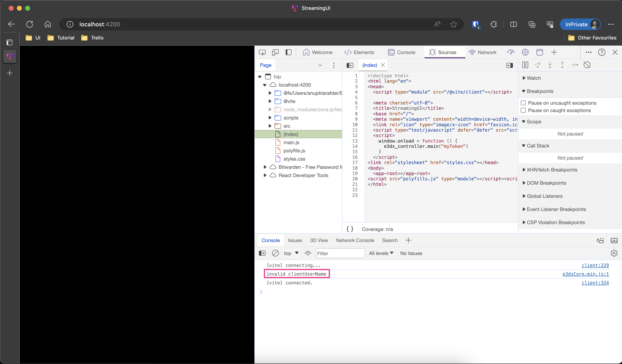The width and height of the screenshot is (622, 364).
Task: Open the console settings gear
Action: tap(614, 253)
